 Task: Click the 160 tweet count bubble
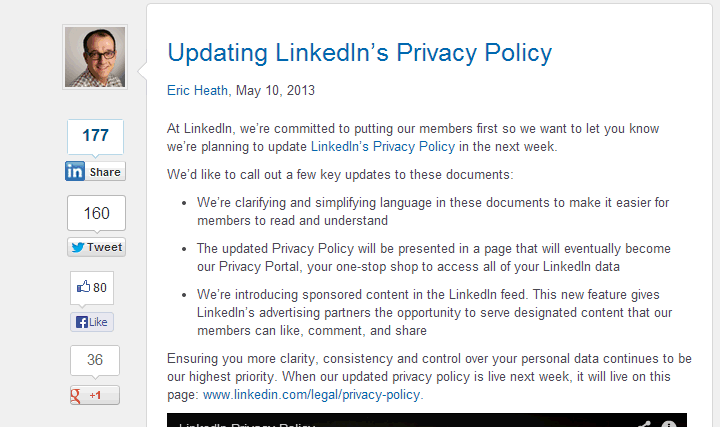(96, 213)
